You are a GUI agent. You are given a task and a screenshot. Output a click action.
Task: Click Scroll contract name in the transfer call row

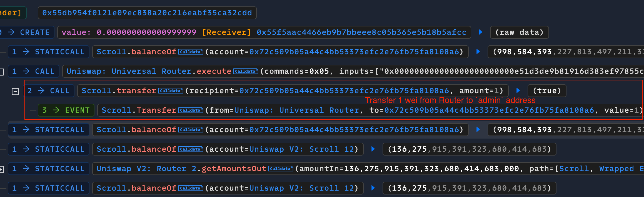point(96,91)
